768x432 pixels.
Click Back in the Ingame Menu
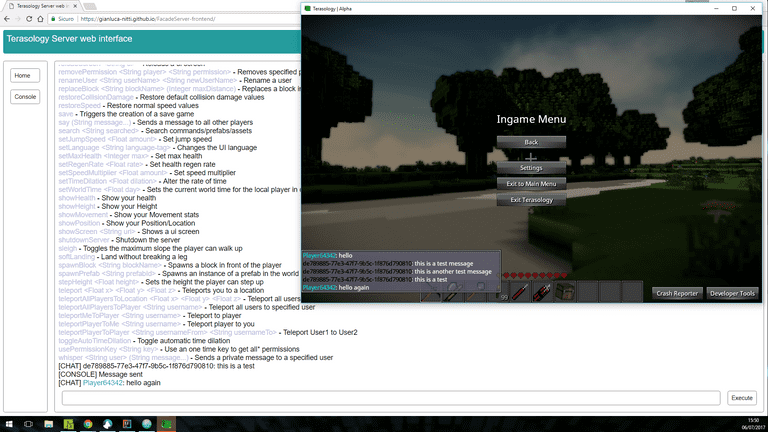(531, 142)
